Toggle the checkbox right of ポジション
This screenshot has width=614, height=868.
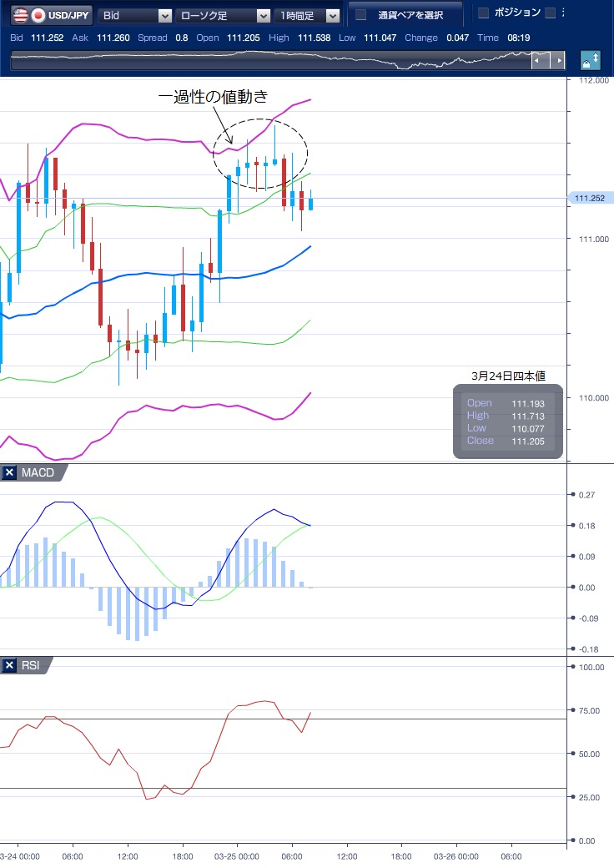(550, 13)
